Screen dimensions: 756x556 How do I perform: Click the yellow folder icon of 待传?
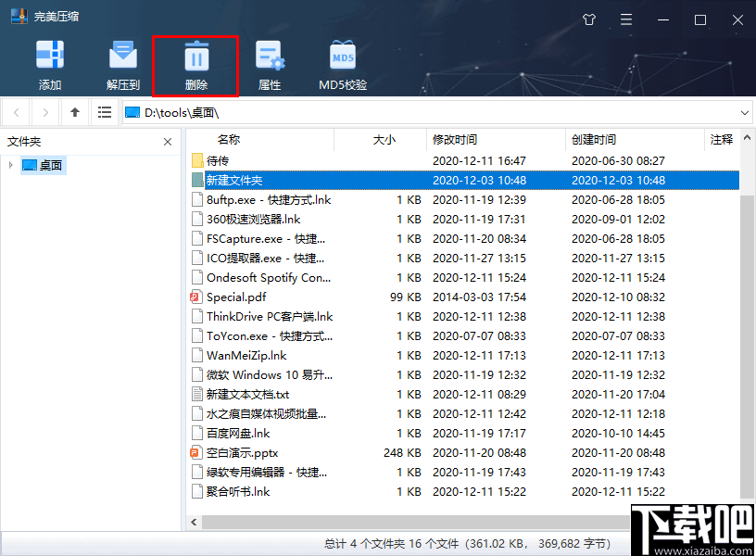click(197, 160)
